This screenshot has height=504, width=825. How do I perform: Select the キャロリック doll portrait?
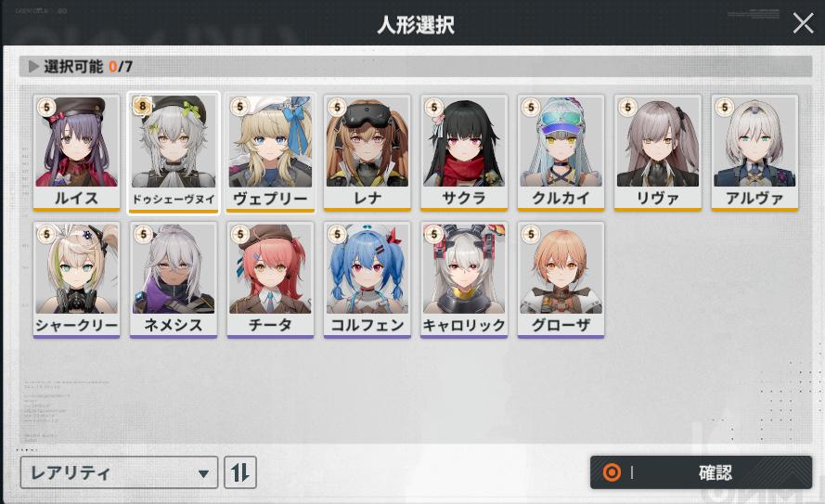pyautogui.click(x=464, y=280)
